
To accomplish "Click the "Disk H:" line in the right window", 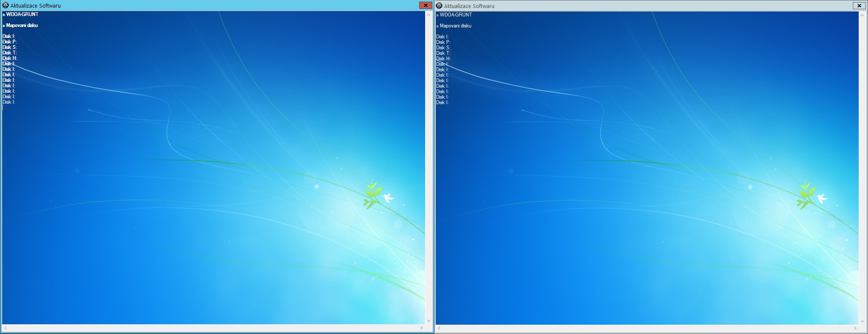I will [443, 59].
